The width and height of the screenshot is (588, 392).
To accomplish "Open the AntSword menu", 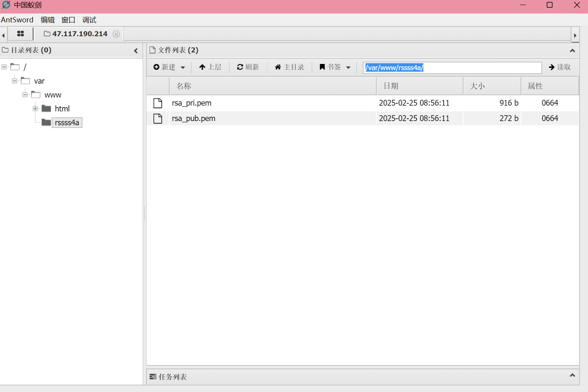I will pyautogui.click(x=17, y=20).
